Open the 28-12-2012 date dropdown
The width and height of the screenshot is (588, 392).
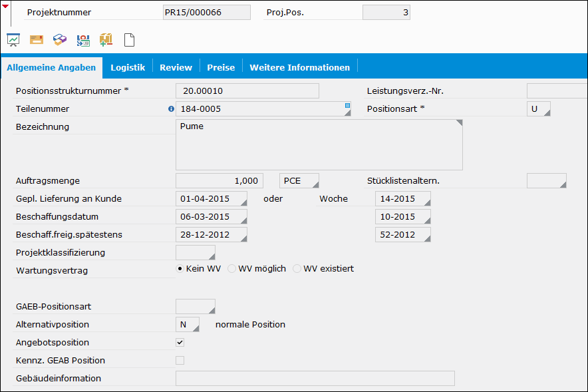[243, 238]
